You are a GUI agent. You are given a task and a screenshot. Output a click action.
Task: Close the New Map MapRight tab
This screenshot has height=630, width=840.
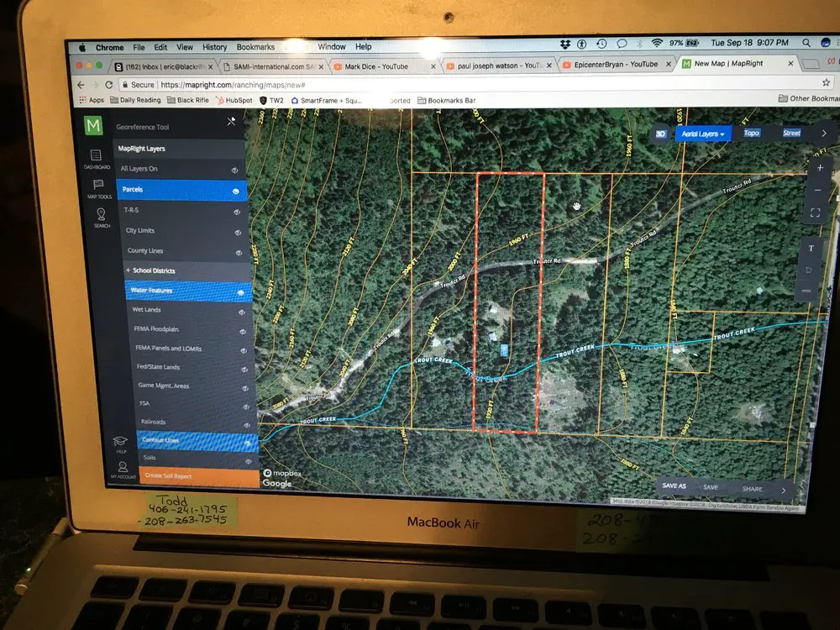coord(790,63)
